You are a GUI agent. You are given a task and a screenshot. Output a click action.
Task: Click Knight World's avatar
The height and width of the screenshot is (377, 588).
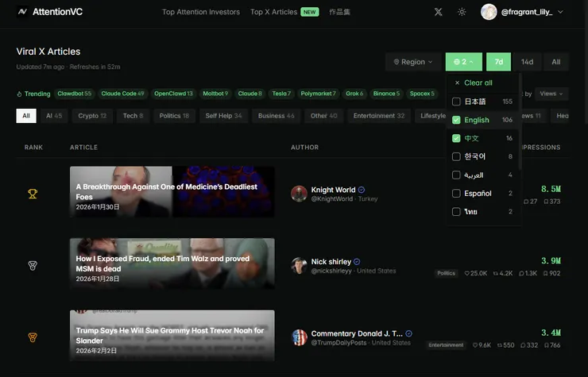pos(299,194)
